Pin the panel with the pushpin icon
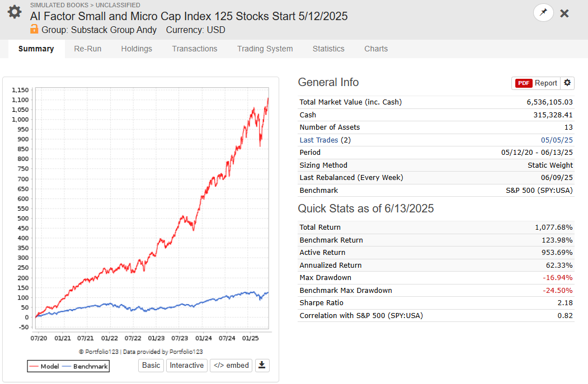588x384 pixels. click(543, 12)
